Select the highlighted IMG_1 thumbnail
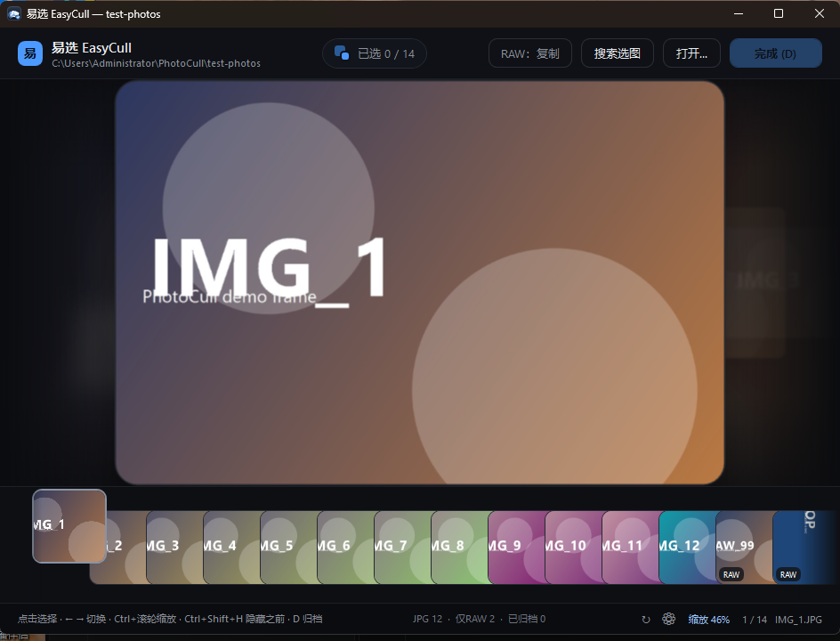The width and height of the screenshot is (840, 641). click(x=69, y=526)
